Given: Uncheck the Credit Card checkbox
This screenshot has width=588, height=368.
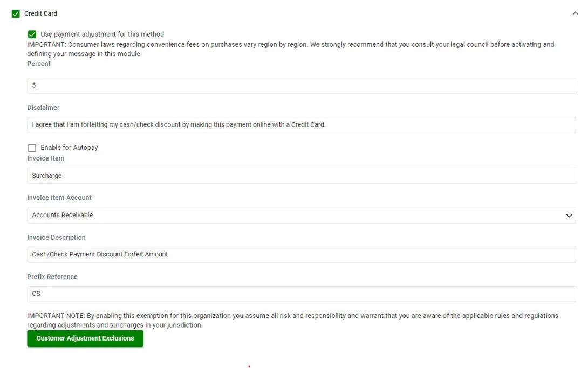Looking at the screenshot, I should (16, 13).
